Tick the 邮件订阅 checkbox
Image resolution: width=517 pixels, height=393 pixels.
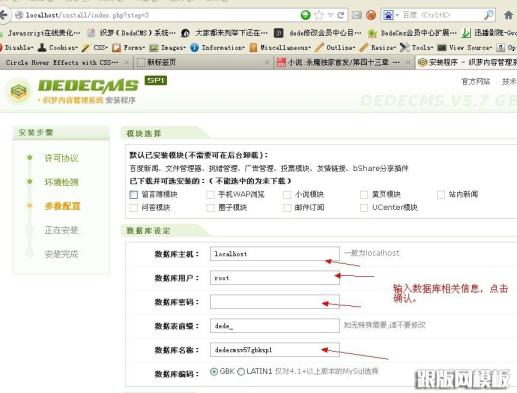point(287,208)
